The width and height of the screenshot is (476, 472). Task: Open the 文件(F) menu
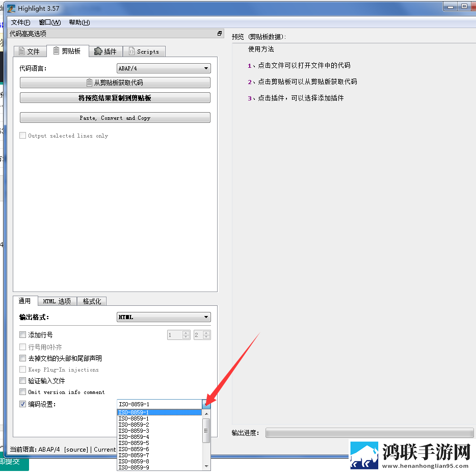(x=21, y=22)
